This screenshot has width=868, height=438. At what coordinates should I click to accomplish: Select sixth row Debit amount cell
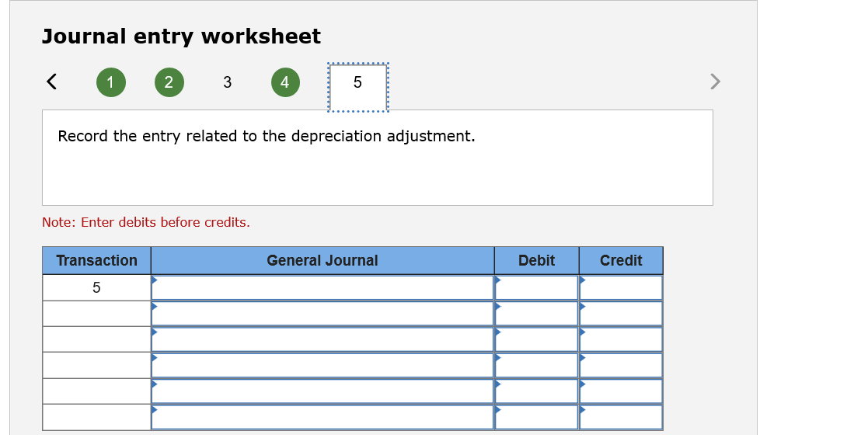536,418
